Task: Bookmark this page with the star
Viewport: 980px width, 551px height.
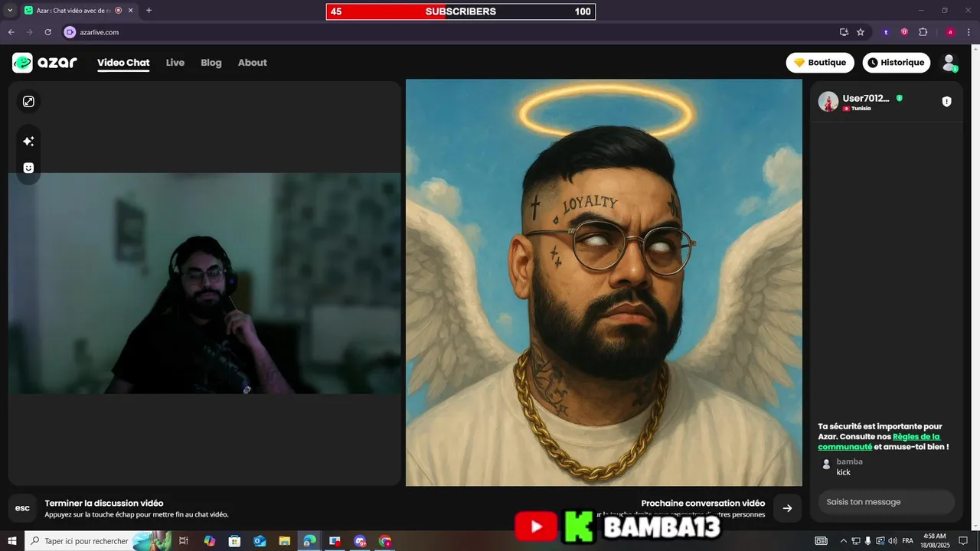Action: [861, 32]
